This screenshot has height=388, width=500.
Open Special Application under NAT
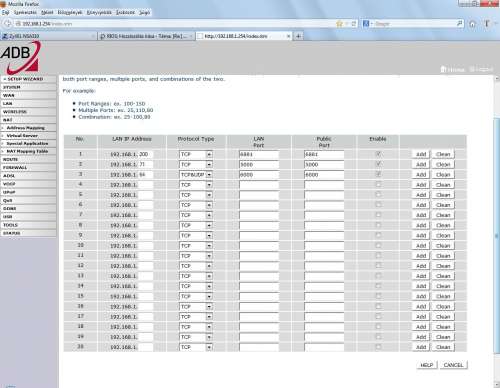[28, 143]
